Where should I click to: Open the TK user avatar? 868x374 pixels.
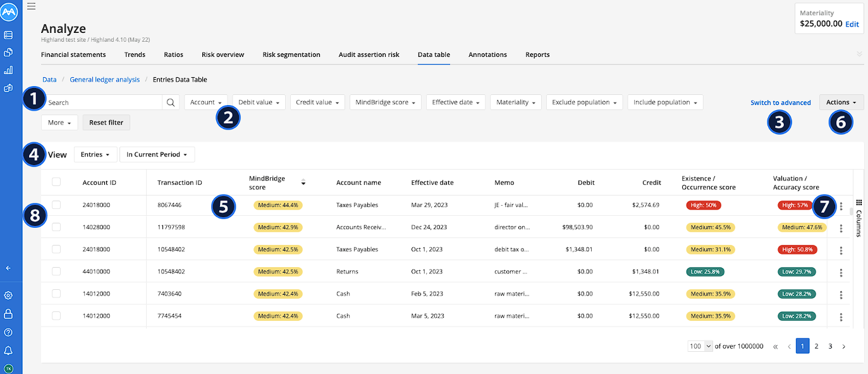click(x=9, y=368)
